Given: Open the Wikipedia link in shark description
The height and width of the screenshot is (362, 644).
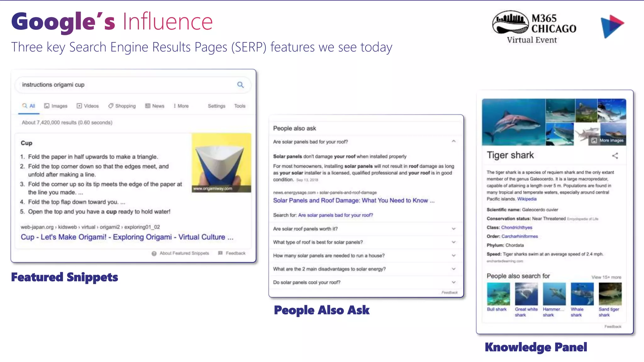Looking at the screenshot, I should (x=527, y=199).
